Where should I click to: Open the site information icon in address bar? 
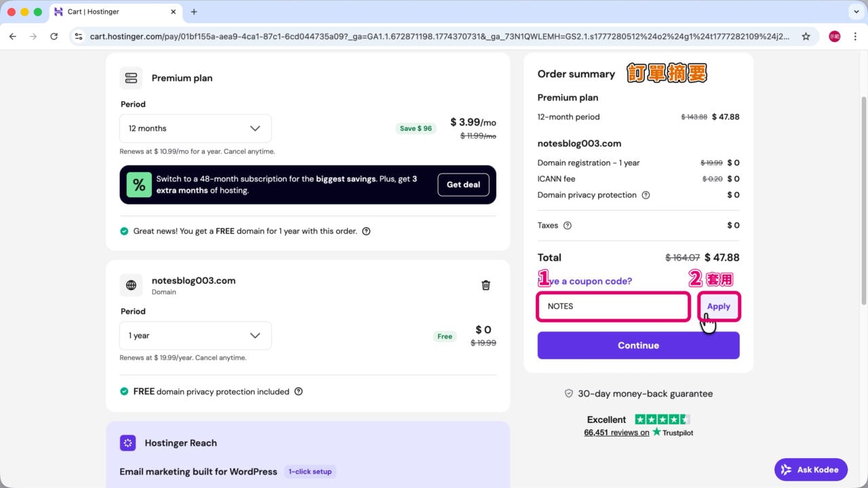79,37
